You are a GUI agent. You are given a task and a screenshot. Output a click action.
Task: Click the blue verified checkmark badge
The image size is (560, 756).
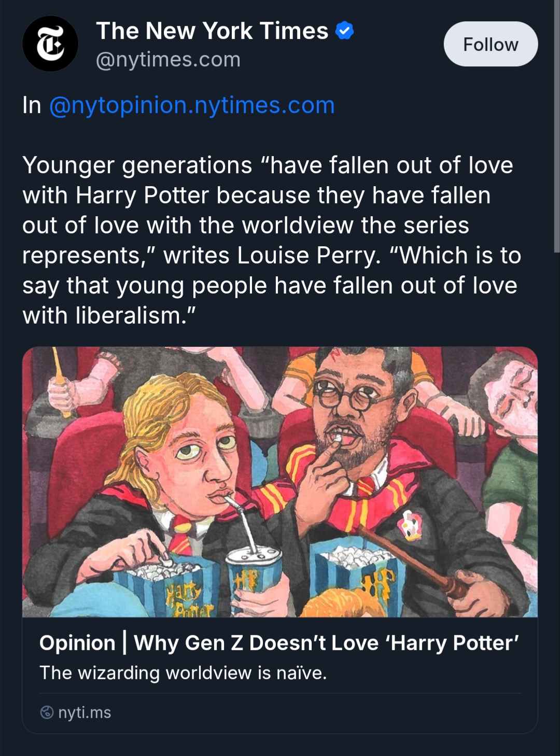[x=345, y=31]
